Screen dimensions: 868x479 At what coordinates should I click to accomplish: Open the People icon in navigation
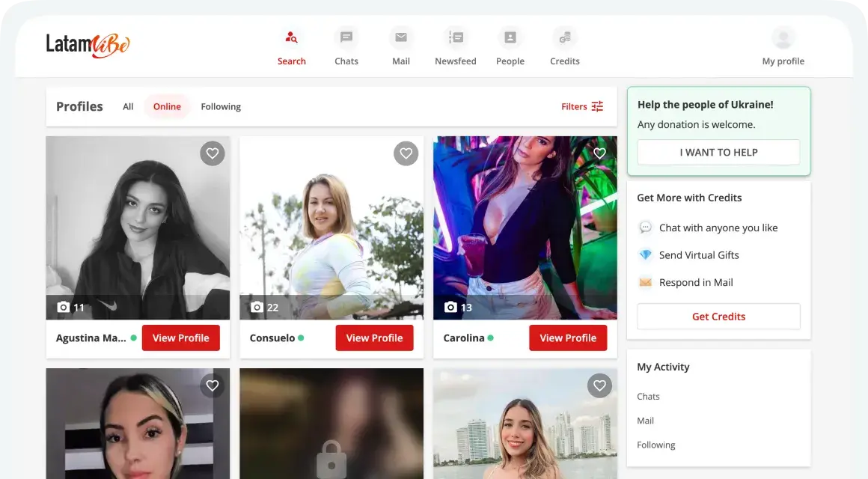click(510, 38)
